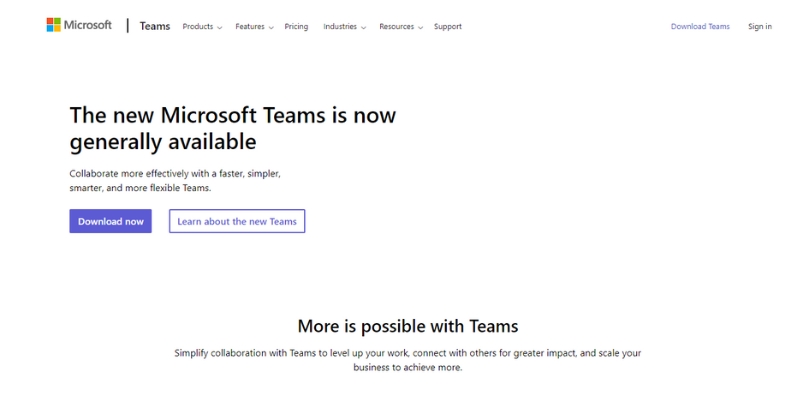Image resolution: width=800 pixels, height=400 pixels.
Task: Click Learn about the new Teams
Action: pyautogui.click(x=237, y=221)
